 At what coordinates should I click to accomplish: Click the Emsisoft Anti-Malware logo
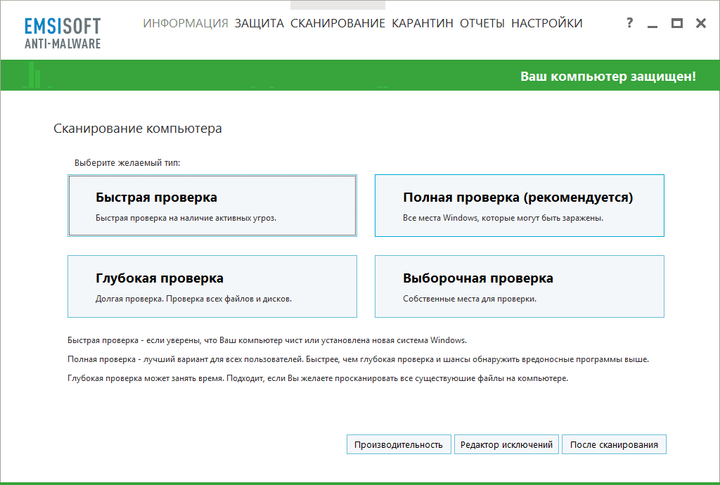click(62, 33)
